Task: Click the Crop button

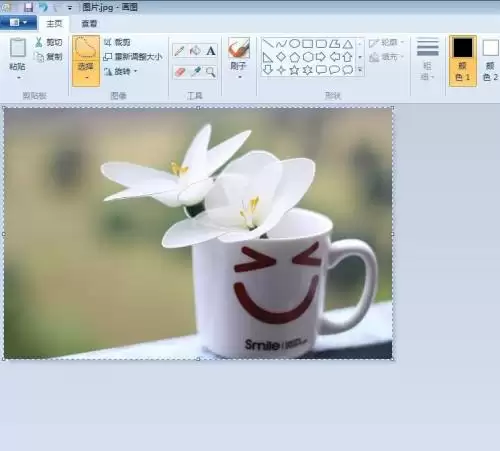Action: click(x=117, y=42)
